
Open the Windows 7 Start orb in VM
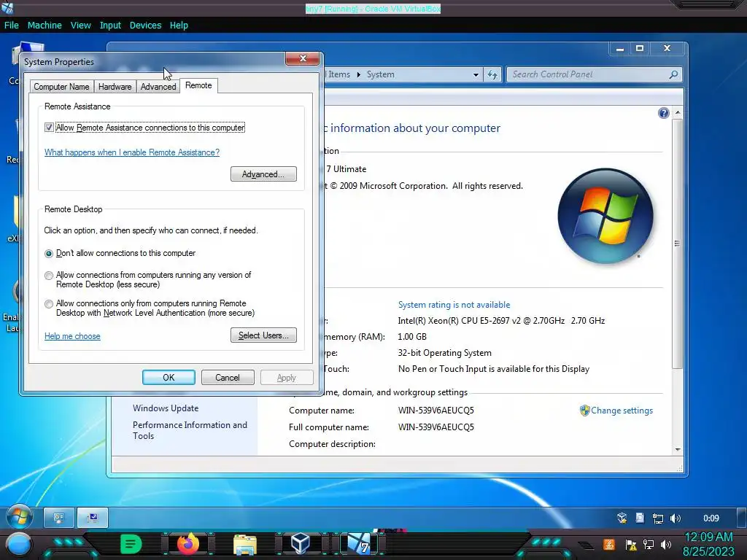coord(19,517)
